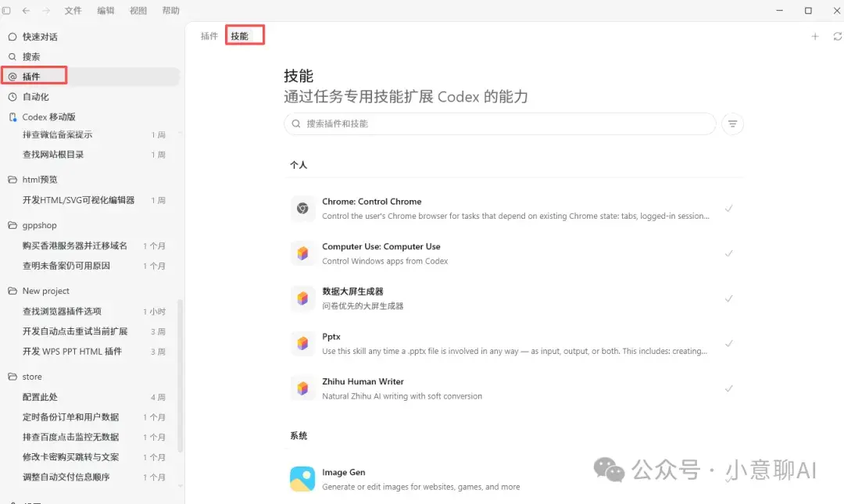This screenshot has width=844, height=504.
Task: Open the Pptx skill title
Action: [331, 337]
